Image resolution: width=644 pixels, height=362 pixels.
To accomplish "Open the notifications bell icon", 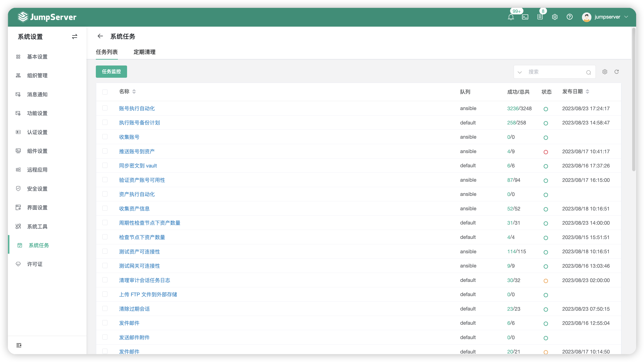I will click(511, 17).
